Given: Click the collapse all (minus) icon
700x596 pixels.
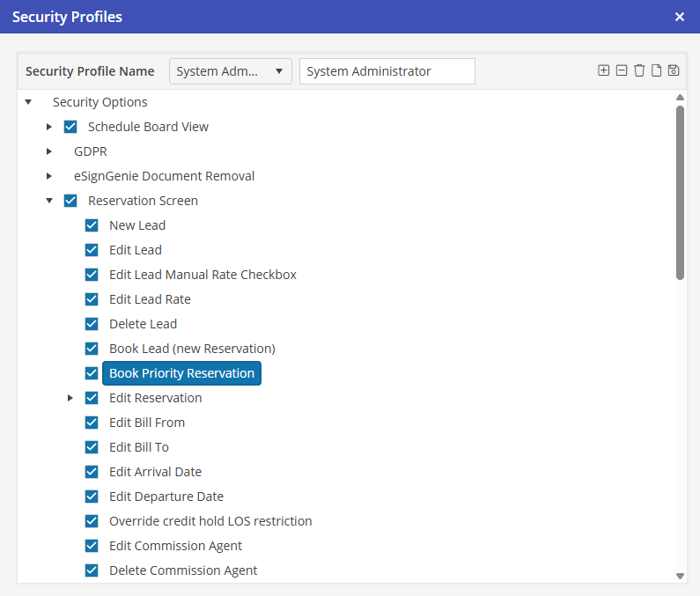Looking at the screenshot, I should tap(622, 70).
